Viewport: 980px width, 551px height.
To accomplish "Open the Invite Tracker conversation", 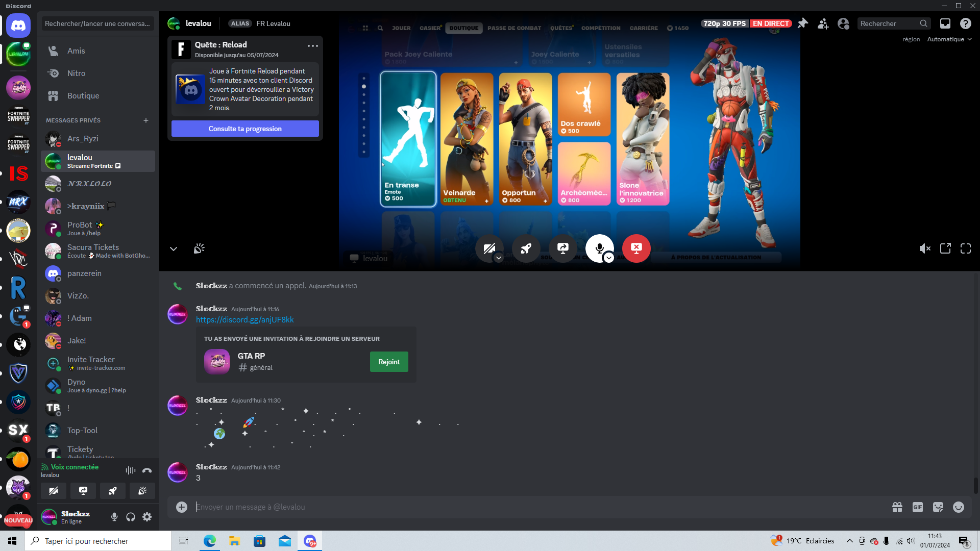I will pos(98,363).
